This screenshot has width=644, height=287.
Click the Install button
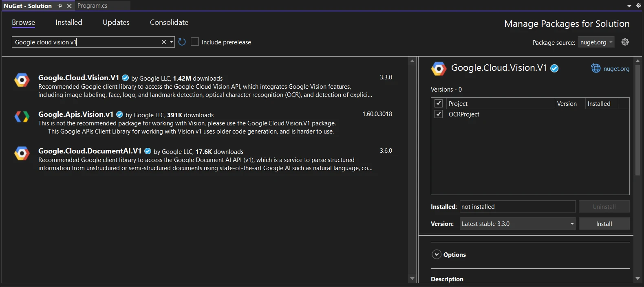point(604,224)
